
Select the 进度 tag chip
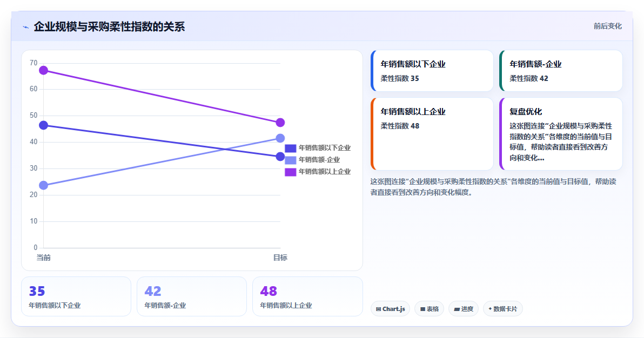pyautogui.click(x=464, y=309)
